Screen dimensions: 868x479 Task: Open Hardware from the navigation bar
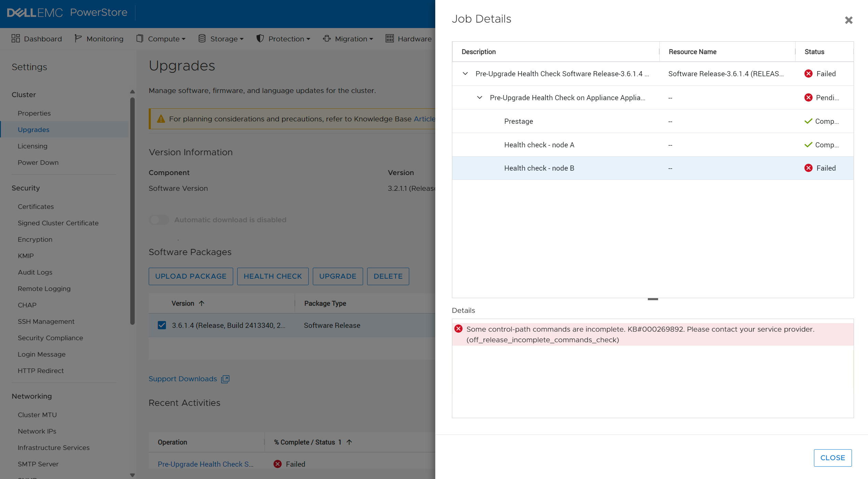pyautogui.click(x=409, y=39)
